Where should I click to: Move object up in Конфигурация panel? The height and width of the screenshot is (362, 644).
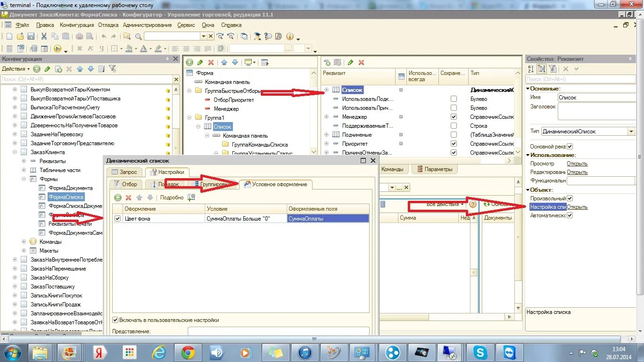click(x=80, y=69)
